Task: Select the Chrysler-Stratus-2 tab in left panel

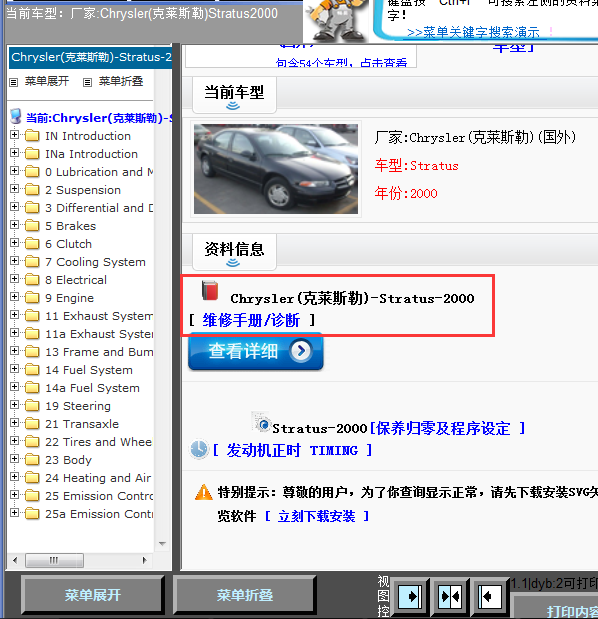Action: point(90,57)
